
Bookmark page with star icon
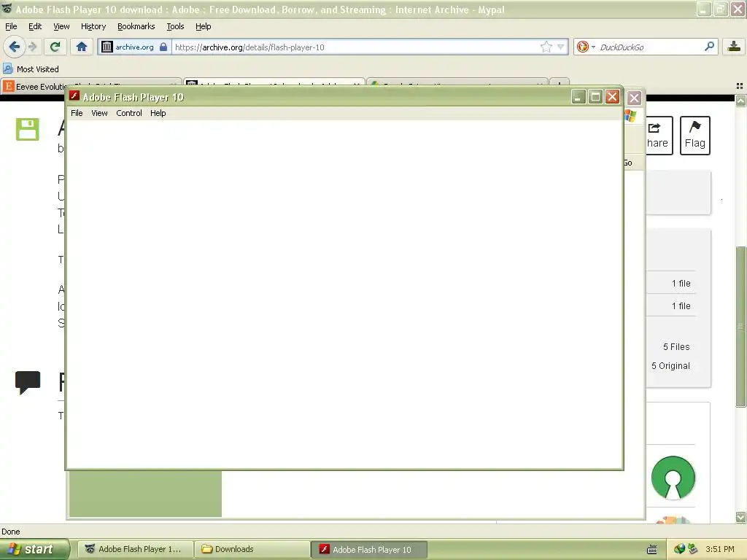coord(546,47)
